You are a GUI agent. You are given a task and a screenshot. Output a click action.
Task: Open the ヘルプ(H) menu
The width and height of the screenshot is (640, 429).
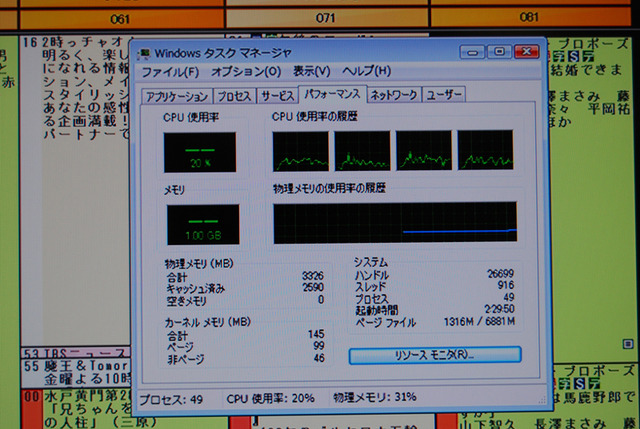point(367,71)
